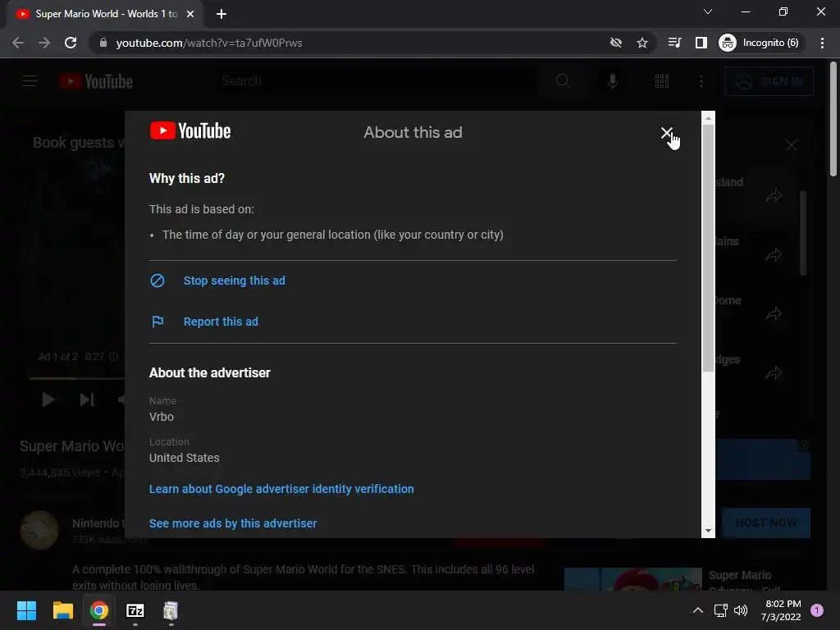Viewport: 840px width, 630px height.
Task: Go back to previous page
Action: (18, 43)
